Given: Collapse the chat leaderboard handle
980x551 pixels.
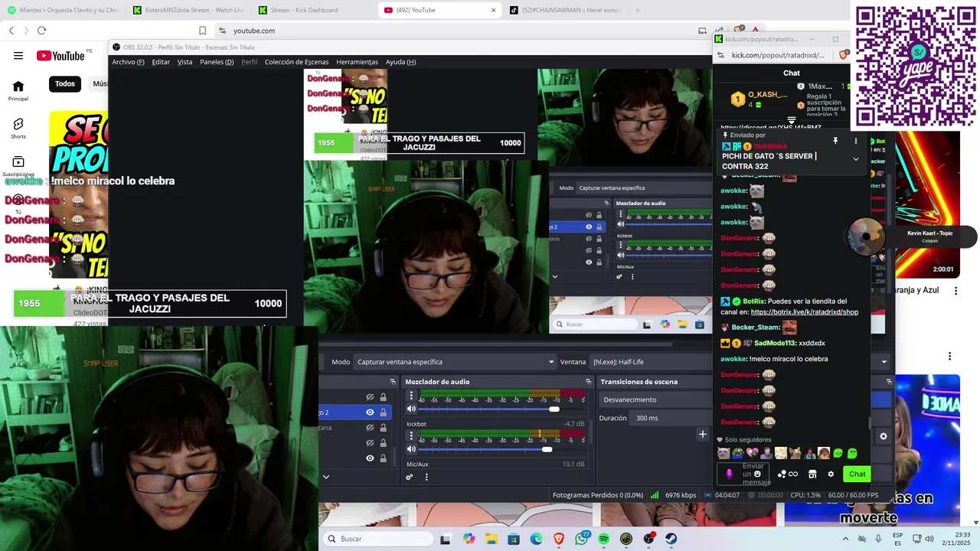Looking at the screenshot, I should [x=792, y=121].
